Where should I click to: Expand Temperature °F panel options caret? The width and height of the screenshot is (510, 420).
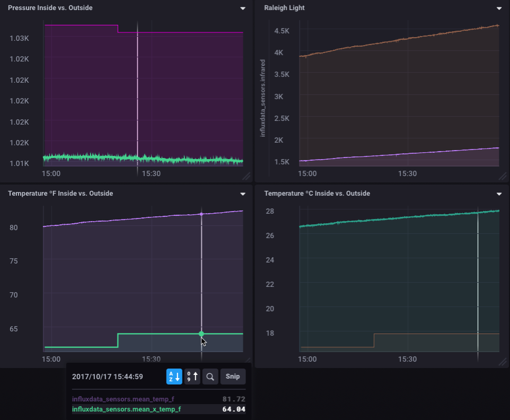coord(243,194)
